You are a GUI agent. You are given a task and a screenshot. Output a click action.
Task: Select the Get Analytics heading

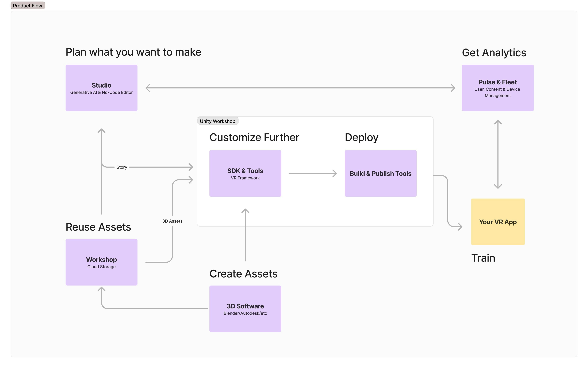pos(494,53)
